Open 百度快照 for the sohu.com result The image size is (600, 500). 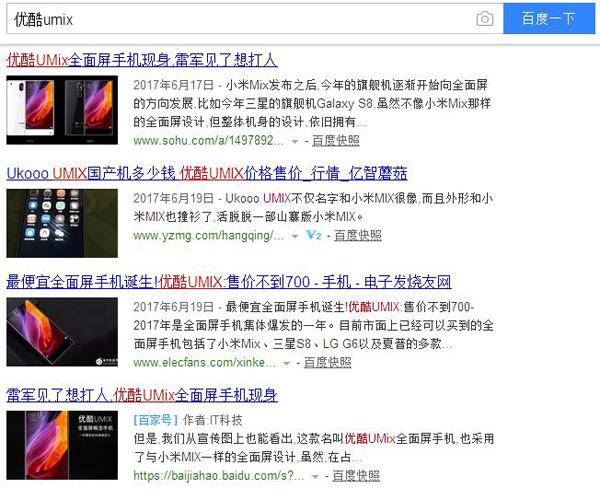336,141
